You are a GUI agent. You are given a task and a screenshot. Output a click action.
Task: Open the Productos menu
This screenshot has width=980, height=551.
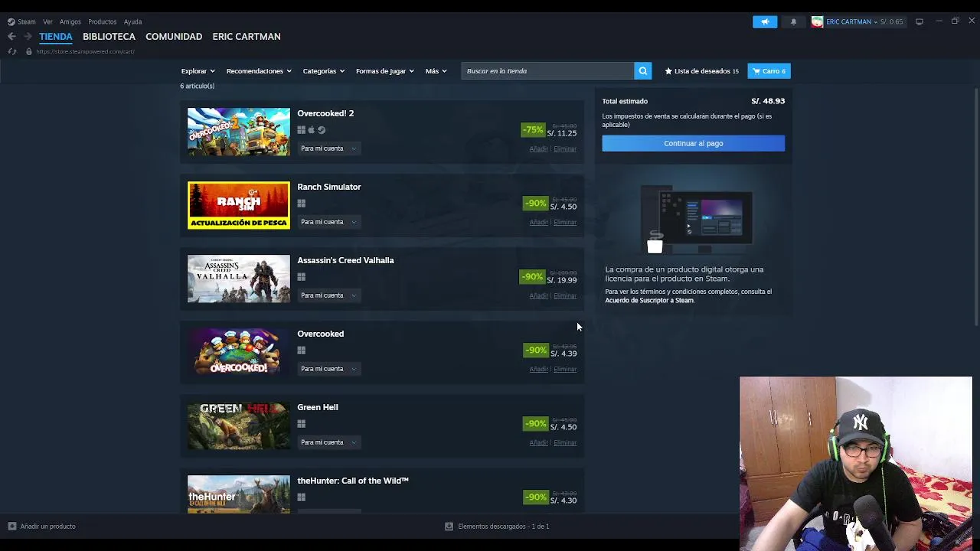click(102, 21)
